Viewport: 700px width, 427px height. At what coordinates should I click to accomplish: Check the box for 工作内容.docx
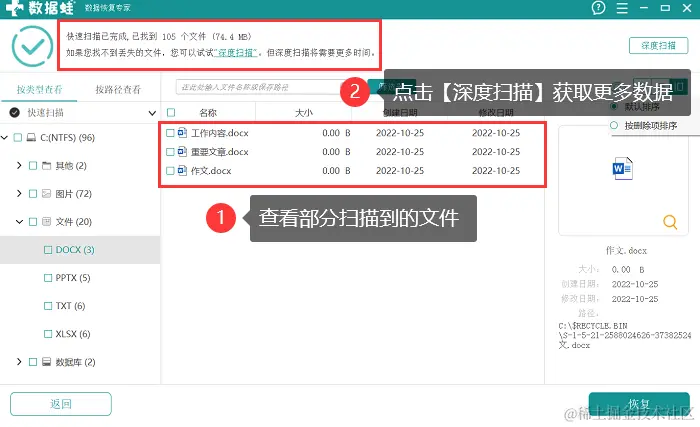(x=170, y=133)
